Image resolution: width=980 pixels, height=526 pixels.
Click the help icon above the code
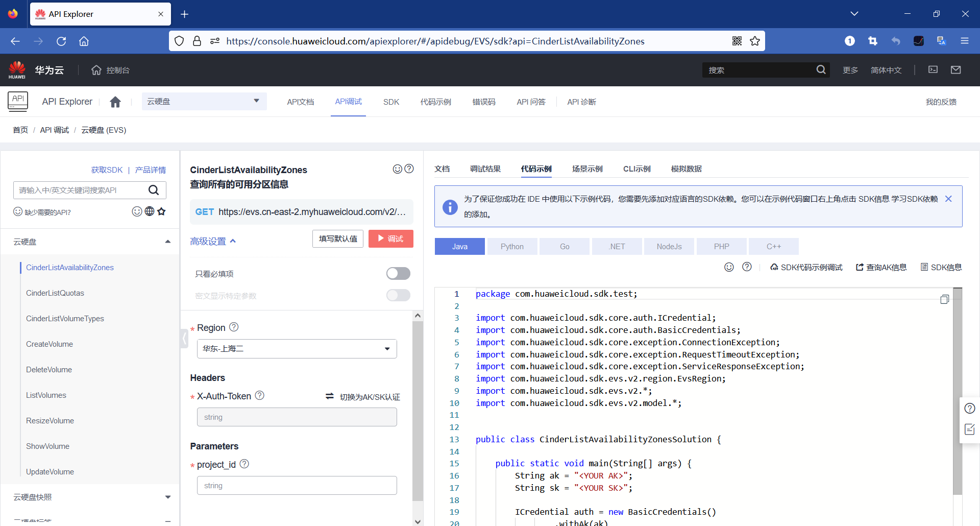(x=747, y=267)
